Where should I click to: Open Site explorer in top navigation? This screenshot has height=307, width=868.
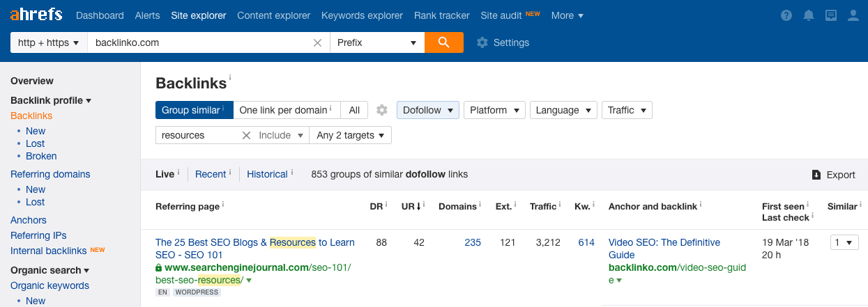click(x=198, y=15)
